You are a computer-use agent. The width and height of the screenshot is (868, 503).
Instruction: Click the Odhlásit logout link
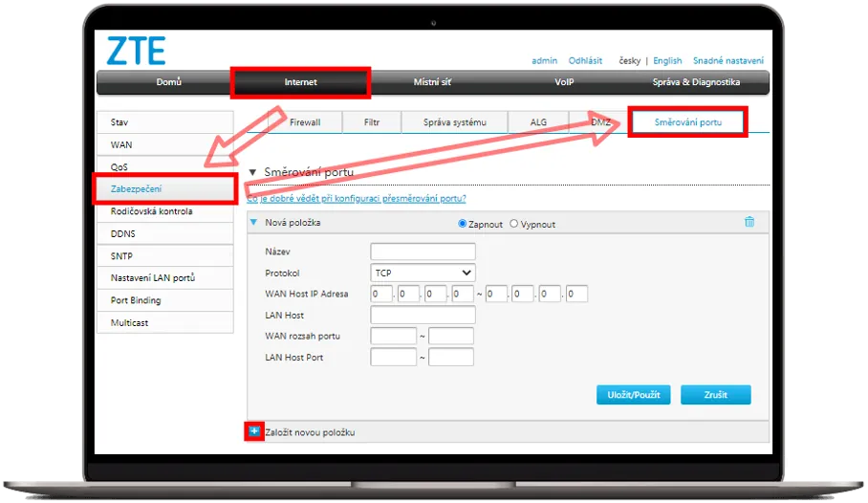585,60
